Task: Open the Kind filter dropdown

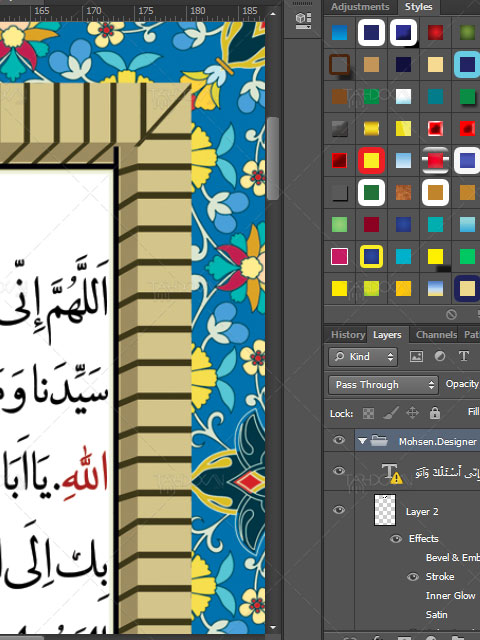Action: 362,357
